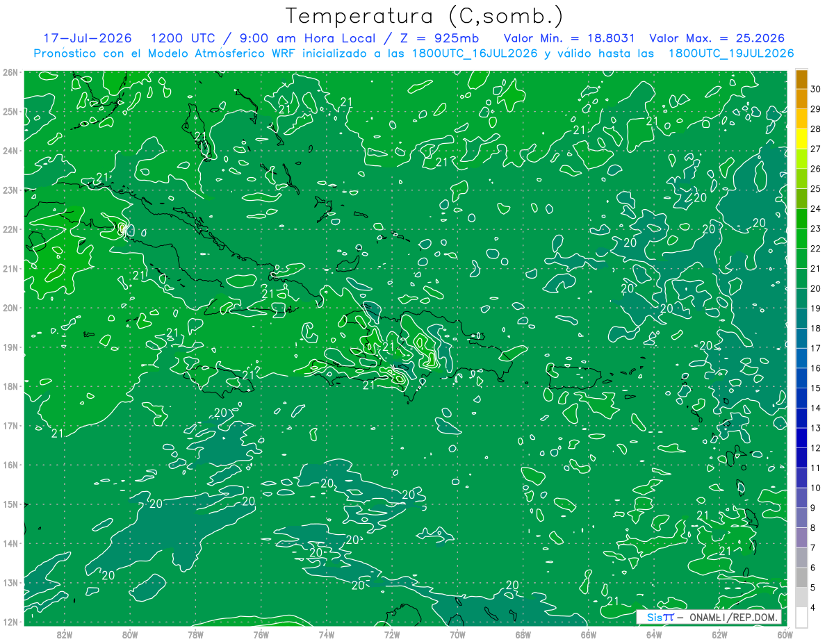
Task: Click colorbar value 10
Action: coord(816,488)
